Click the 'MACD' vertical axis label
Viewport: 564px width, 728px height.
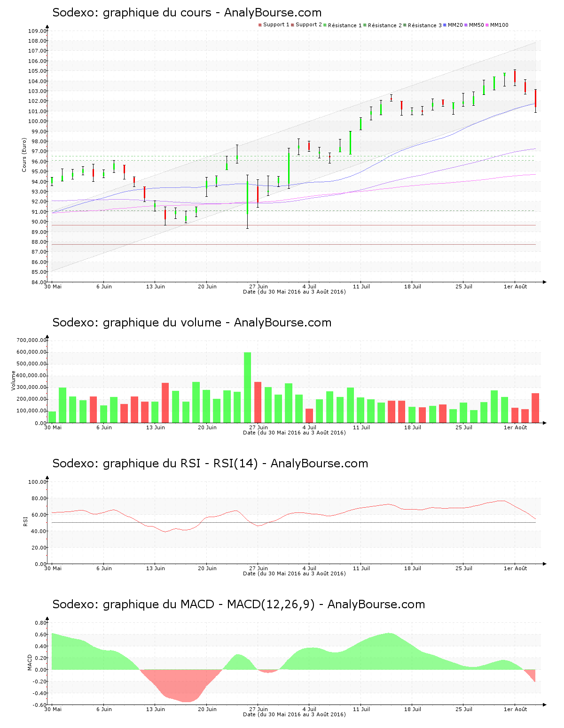click(30, 662)
